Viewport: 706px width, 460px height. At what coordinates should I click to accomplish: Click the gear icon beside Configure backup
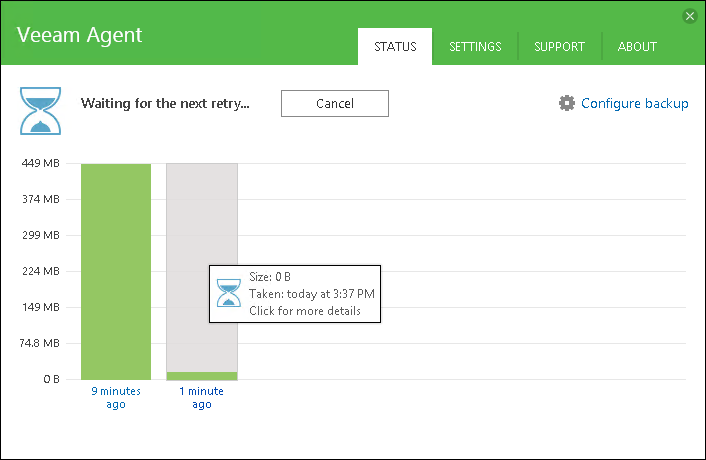pos(567,103)
